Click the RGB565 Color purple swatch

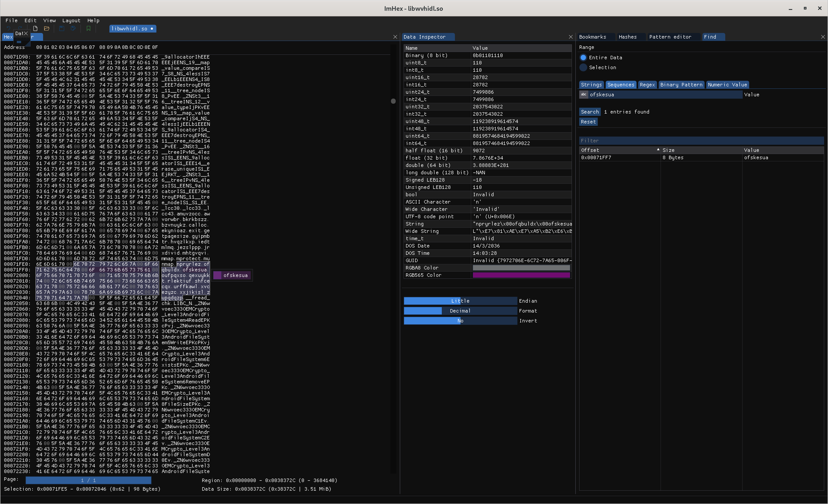521,275
